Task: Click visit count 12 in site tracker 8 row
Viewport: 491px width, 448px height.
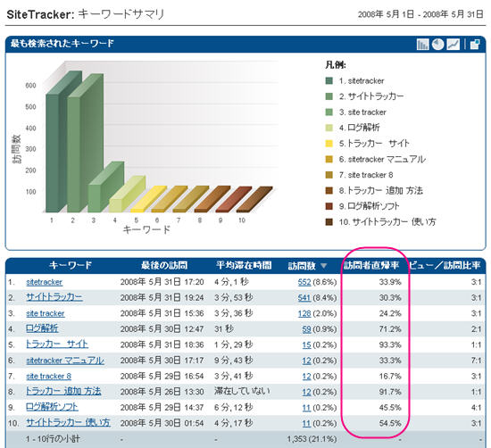Action: click(x=306, y=377)
